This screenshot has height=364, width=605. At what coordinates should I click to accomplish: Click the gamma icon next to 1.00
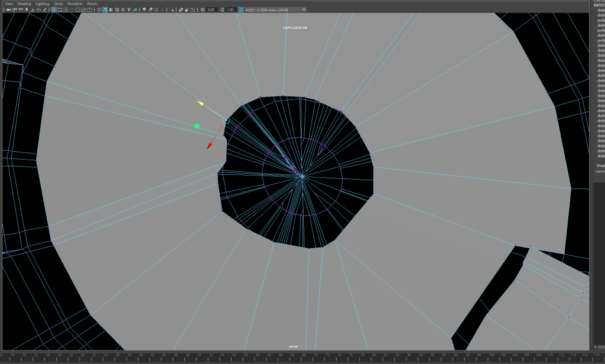(x=222, y=10)
